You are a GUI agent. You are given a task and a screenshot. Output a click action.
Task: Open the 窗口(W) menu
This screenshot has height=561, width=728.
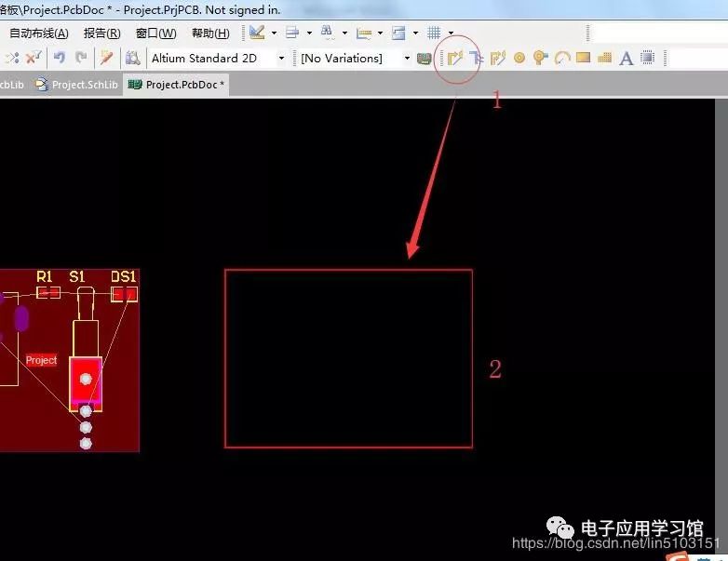(156, 33)
